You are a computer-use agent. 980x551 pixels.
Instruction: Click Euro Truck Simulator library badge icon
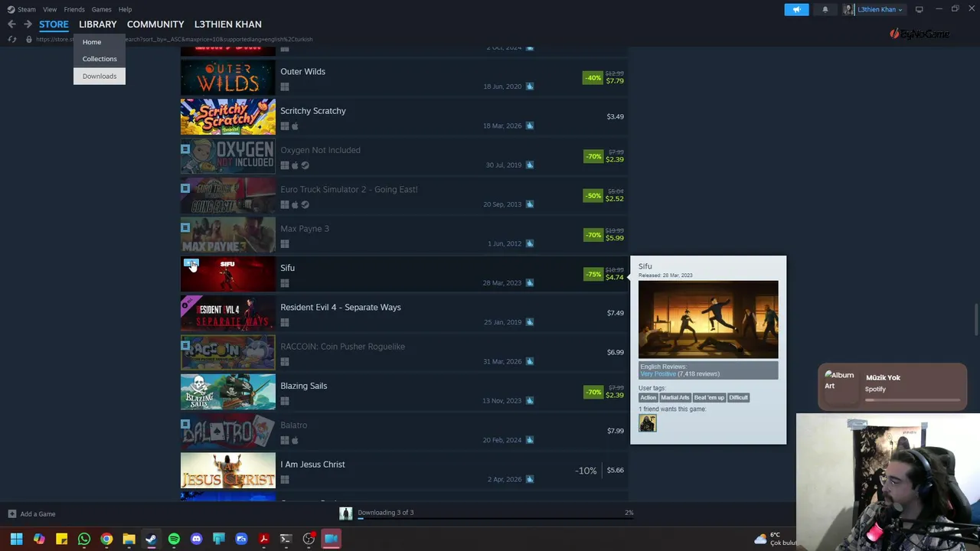click(x=185, y=187)
